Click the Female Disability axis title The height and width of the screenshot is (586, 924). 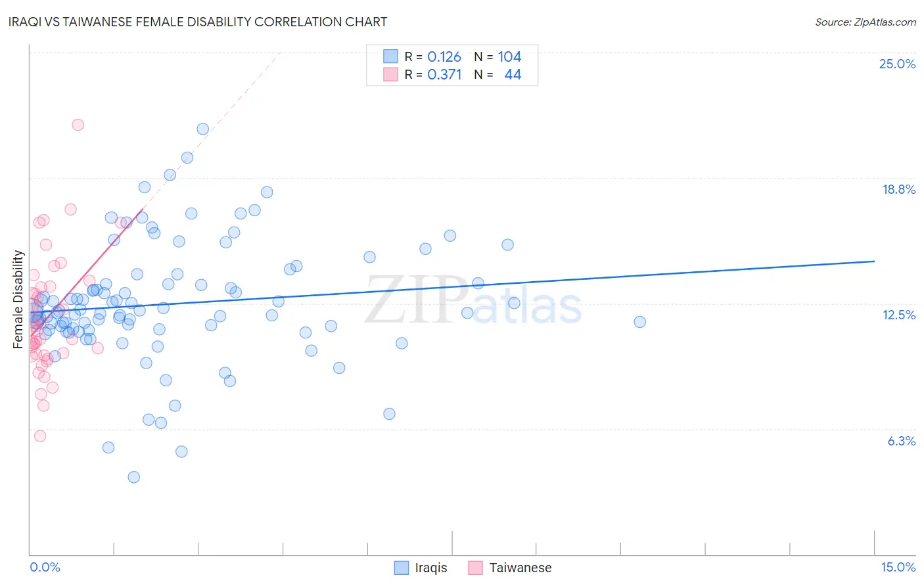pyautogui.click(x=18, y=300)
